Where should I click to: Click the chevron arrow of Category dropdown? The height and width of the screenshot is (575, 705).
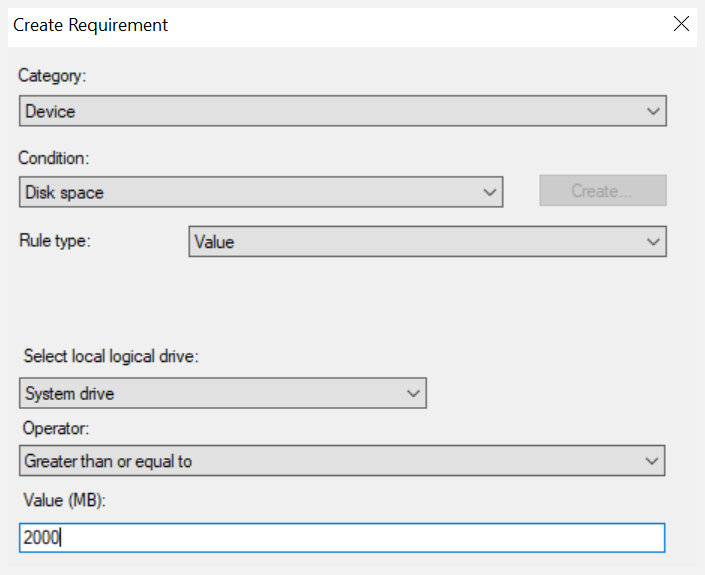(x=653, y=111)
